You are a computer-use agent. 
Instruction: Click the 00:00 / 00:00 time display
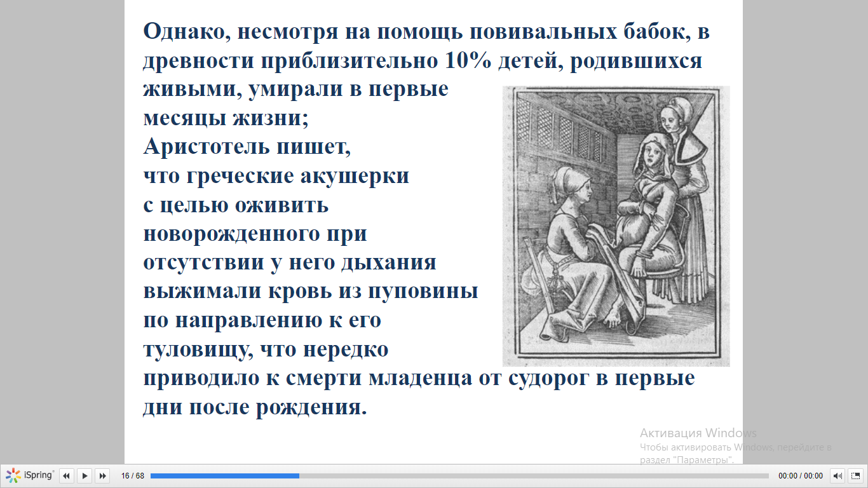pyautogui.click(x=801, y=476)
